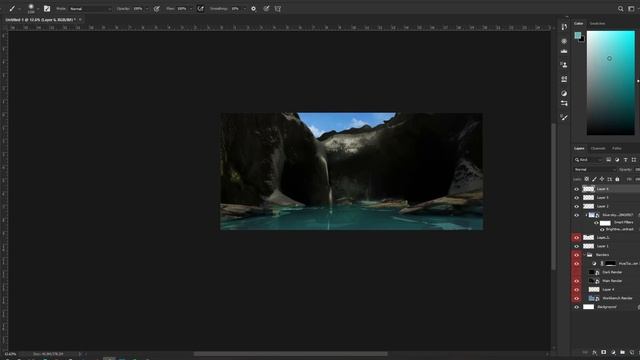Select the Background layer
Viewport: 640px width, 360px height.
pos(607,307)
